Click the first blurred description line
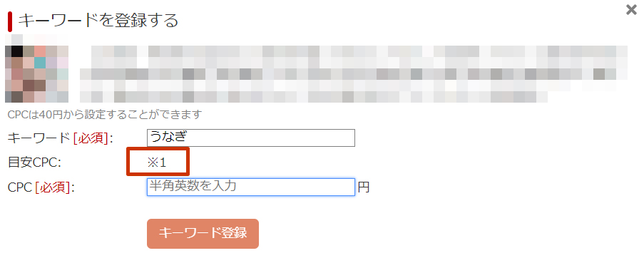Viewport: 644px width, 263px height. [359, 51]
